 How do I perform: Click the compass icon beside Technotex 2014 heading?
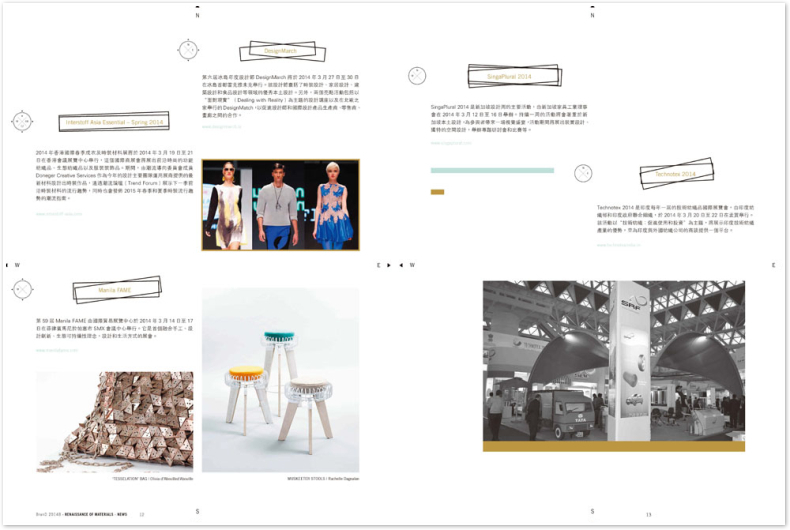[x=583, y=173]
